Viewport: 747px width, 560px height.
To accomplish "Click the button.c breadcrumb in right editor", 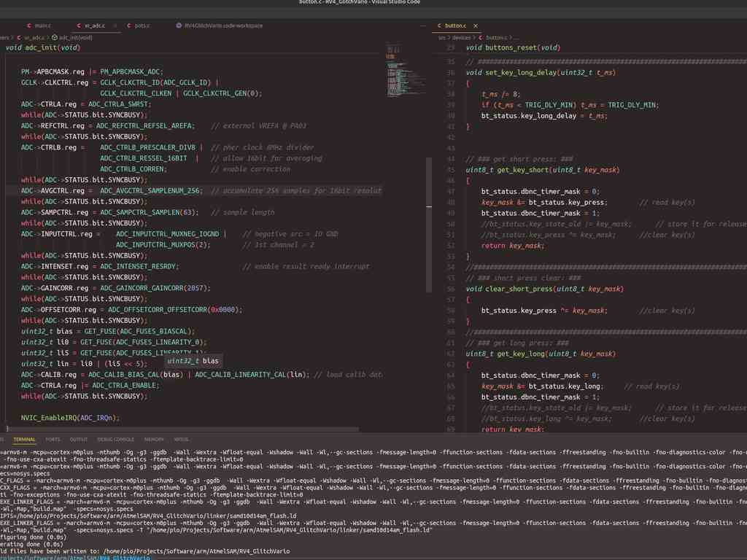I will click(x=496, y=37).
